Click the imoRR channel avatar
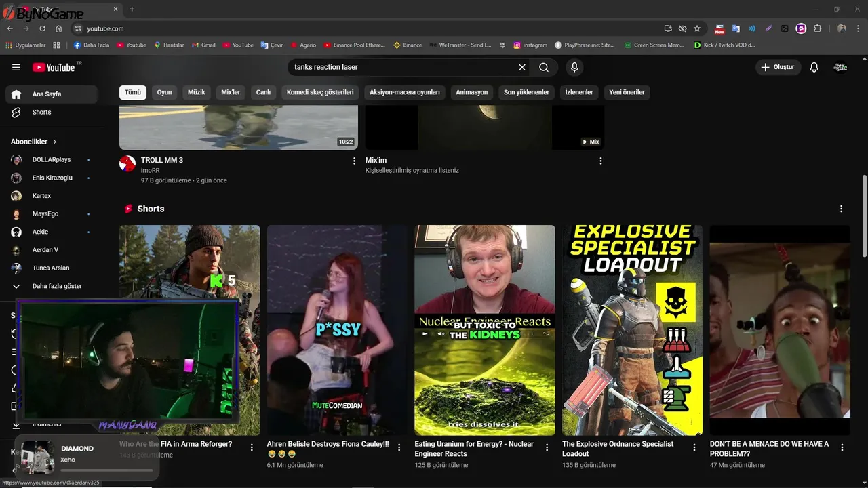 (127, 163)
